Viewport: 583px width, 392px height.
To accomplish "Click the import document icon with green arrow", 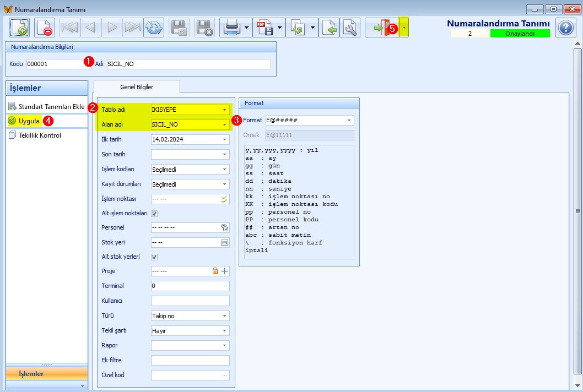I will [329, 28].
